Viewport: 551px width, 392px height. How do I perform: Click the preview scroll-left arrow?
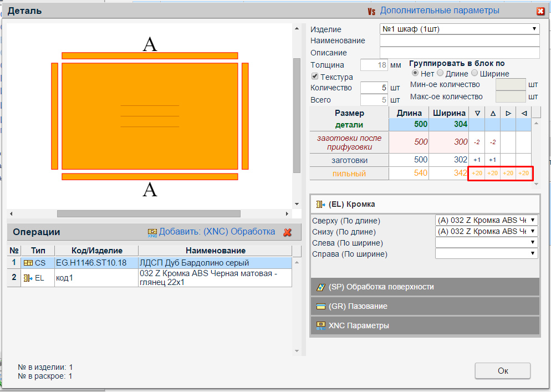coord(11,214)
